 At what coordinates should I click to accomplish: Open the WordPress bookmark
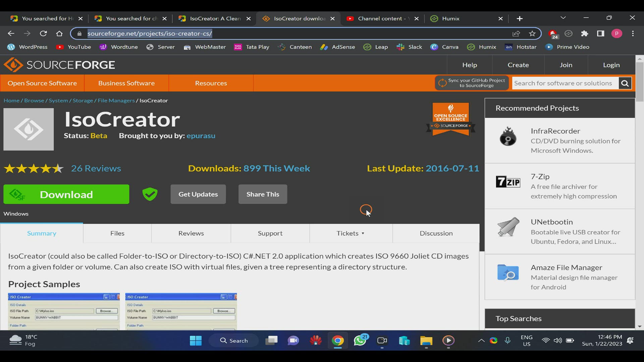coord(28,47)
